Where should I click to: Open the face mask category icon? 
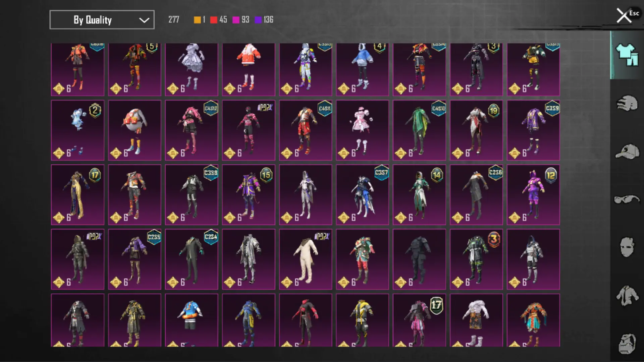click(627, 247)
